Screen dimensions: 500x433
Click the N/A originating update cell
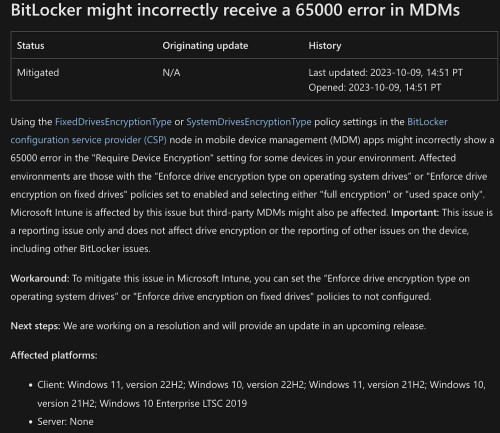171,73
